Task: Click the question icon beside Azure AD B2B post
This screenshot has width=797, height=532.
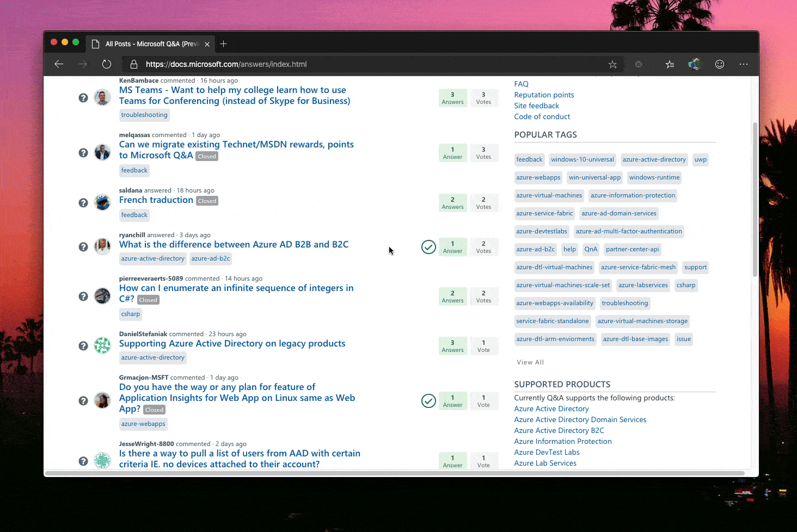Action: pos(83,247)
